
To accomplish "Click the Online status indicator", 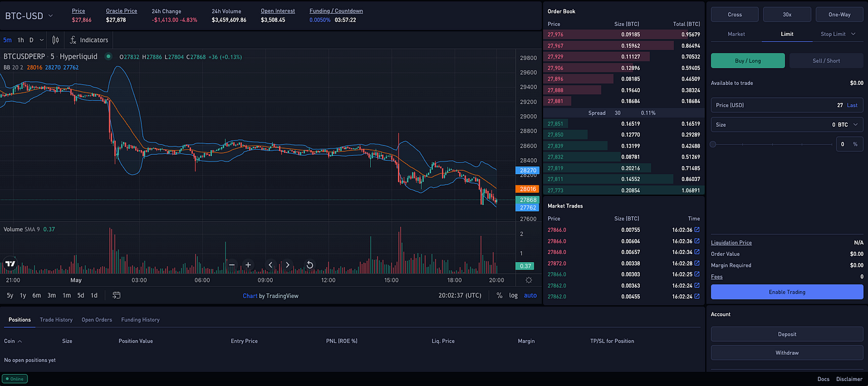I will click(x=15, y=379).
